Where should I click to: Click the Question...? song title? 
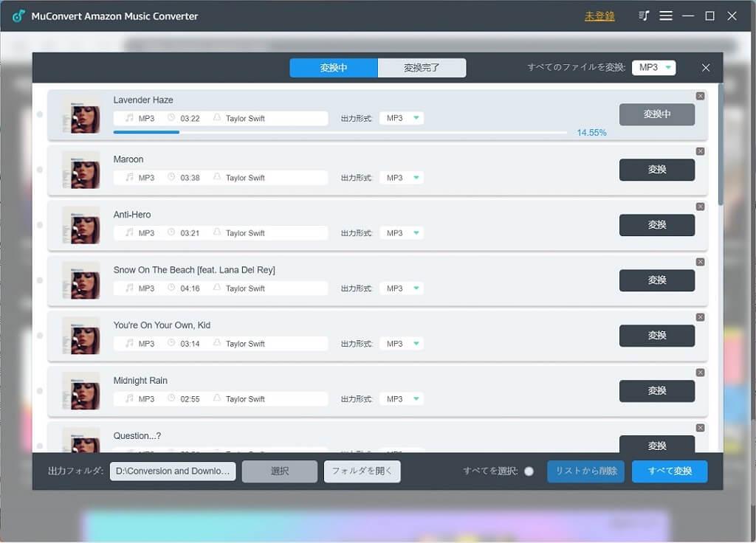pyautogui.click(x=137, y=436)
